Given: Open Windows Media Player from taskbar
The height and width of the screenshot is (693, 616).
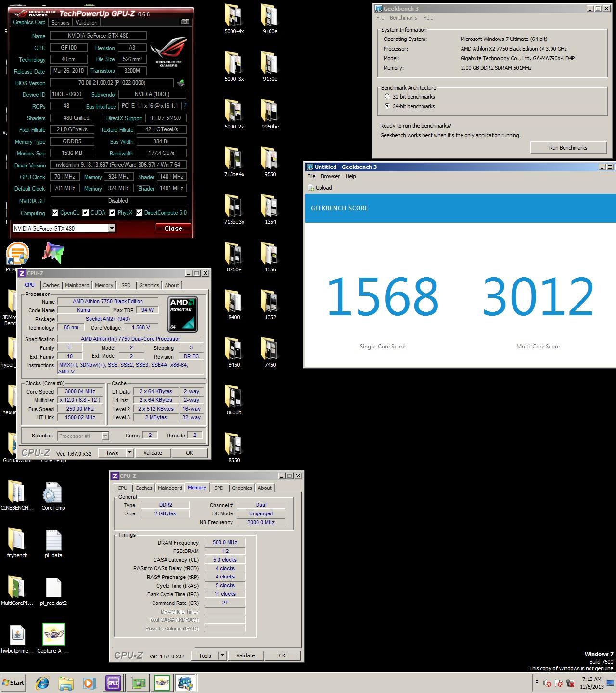Looking at the screenshot, I should 89,683.
